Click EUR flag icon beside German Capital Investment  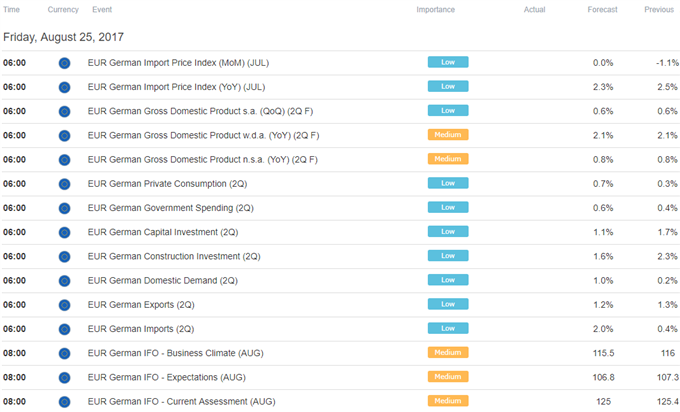[64, 233]
